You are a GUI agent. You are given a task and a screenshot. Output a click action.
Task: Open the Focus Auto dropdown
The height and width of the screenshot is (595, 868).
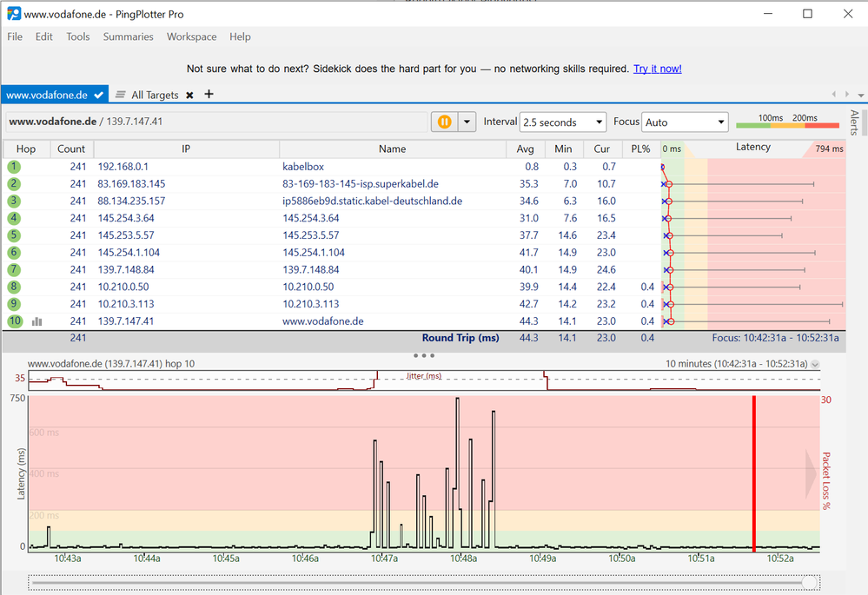(x=685, y=122)
